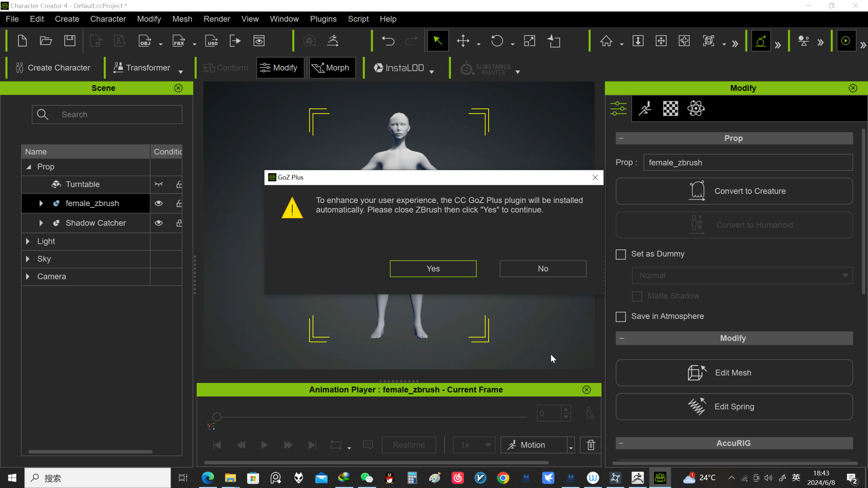Click the Home view icon
This screenshot has width=868, height=488.
coord(606,41)
